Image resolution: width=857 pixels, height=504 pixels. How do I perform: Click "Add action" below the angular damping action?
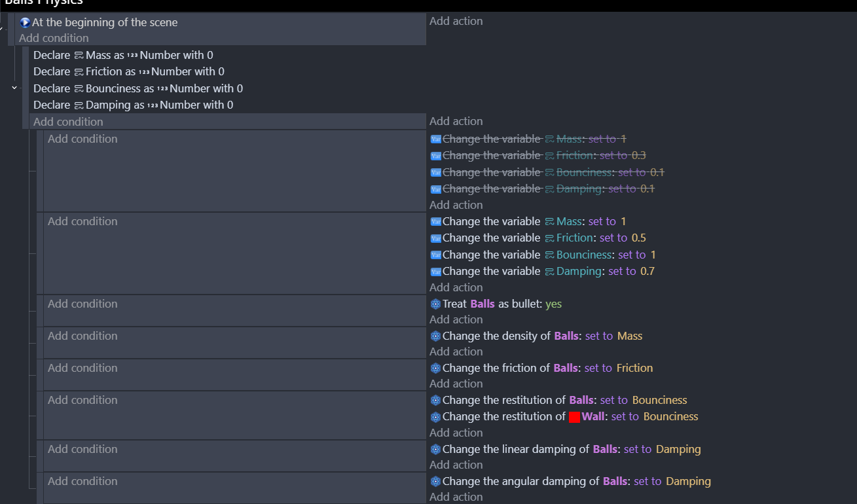(456, 497)
